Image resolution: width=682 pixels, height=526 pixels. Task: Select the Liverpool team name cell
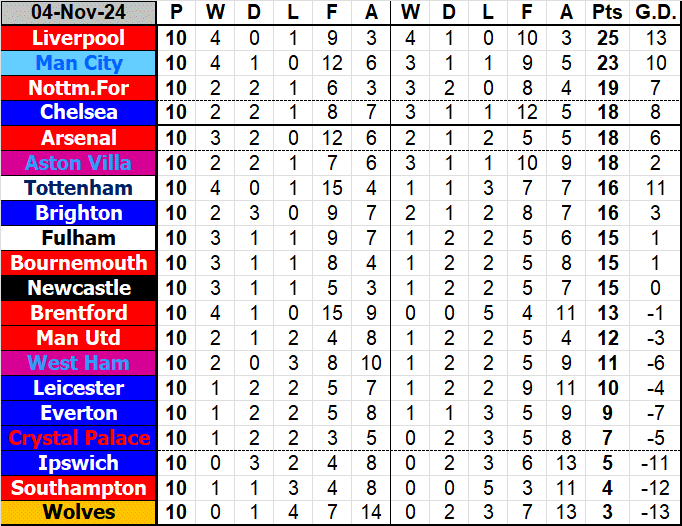point(79,38)
